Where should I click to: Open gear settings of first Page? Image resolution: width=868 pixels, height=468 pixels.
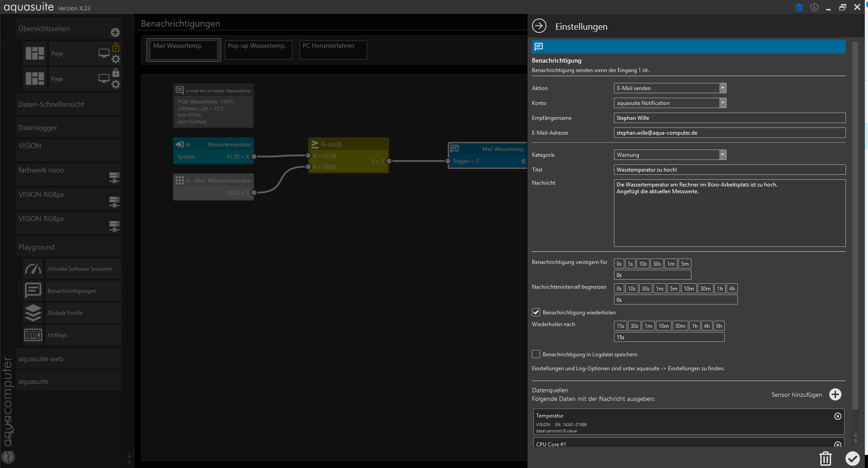[116, 59]
